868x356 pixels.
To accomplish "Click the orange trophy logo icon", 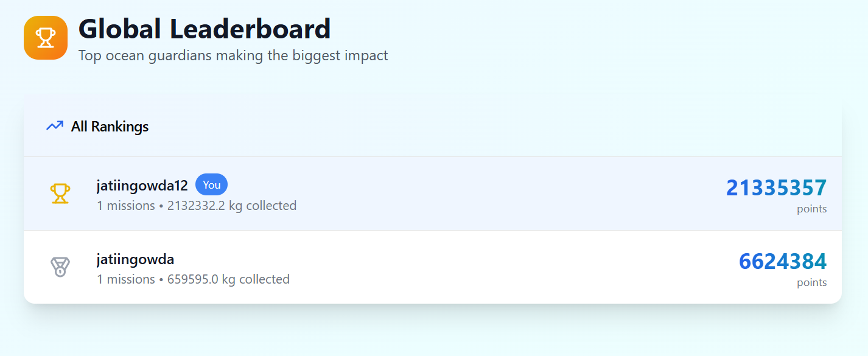I will coord(46,38).
